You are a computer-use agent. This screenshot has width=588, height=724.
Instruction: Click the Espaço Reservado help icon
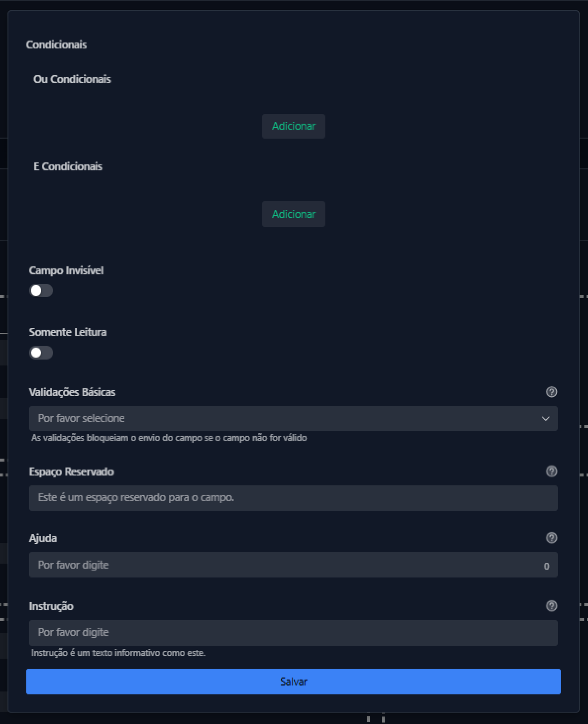[x=552, y=471]
